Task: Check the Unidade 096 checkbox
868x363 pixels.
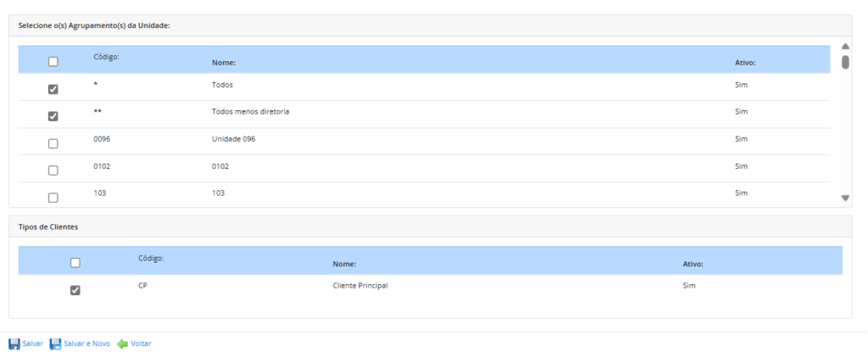Action: coord(53,143)
